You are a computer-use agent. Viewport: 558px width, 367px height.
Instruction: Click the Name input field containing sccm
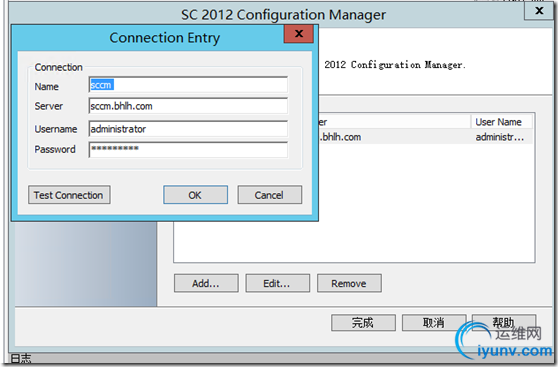tap(188, 85)
